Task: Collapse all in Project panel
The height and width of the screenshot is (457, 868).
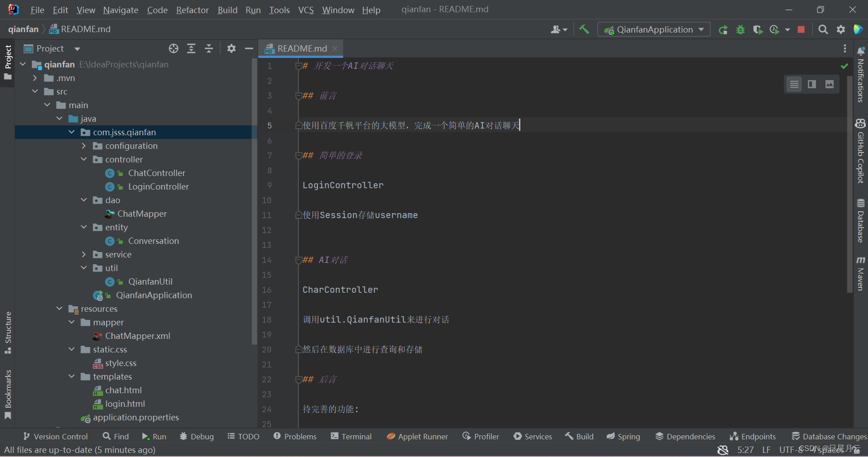Action: pos(209,48)
